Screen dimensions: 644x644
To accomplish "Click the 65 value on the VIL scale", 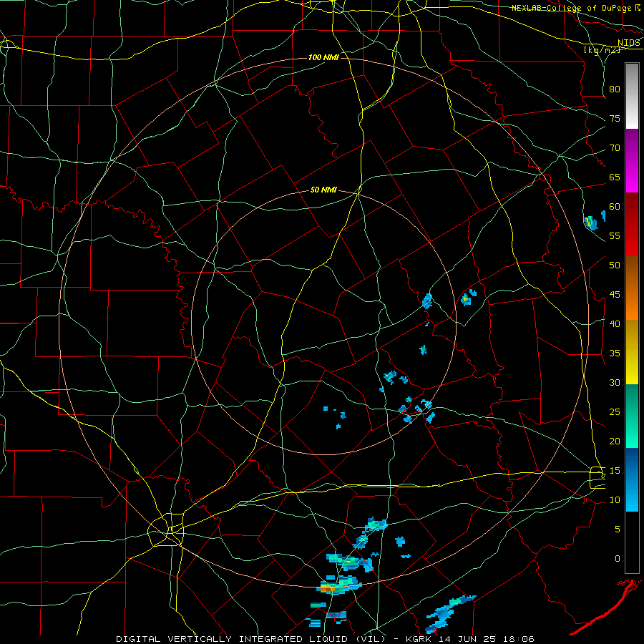I will (615, 177).
